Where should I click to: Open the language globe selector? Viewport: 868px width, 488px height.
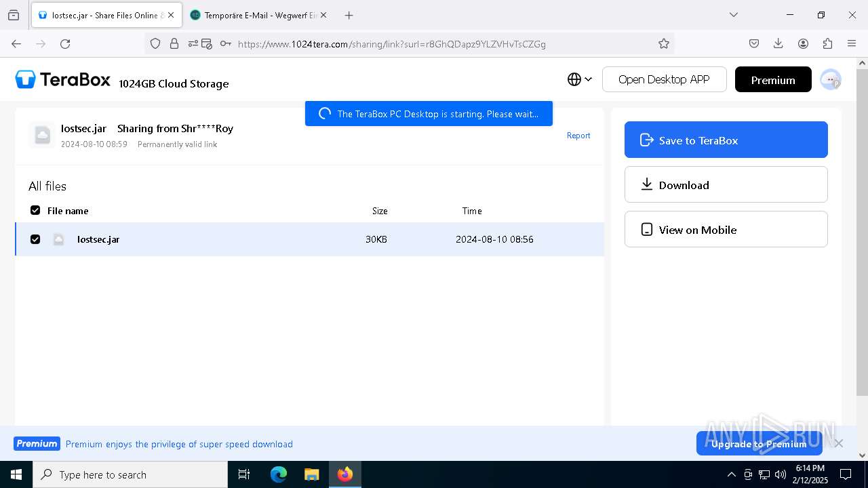coord(580,79)
